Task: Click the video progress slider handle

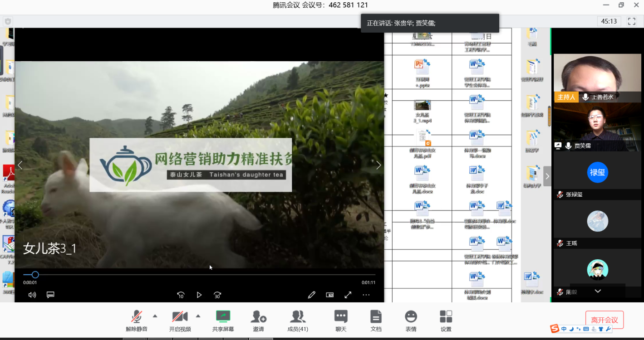Action: [35, 275]
